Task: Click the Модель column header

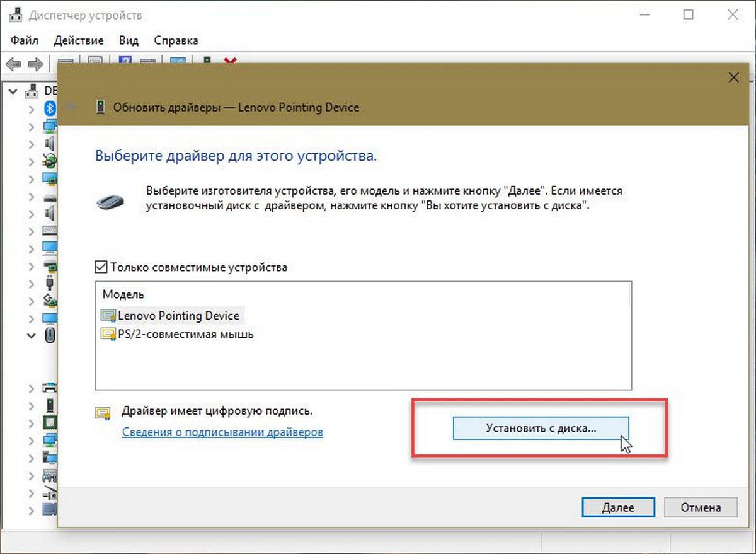Action: [x=123, y=294]
